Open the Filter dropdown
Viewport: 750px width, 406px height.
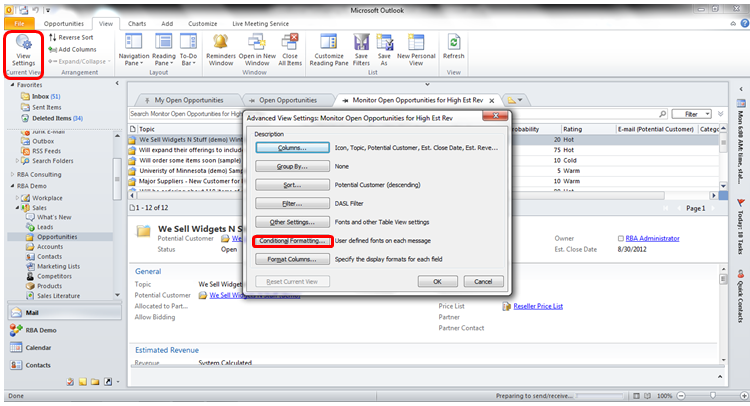pos(691,114)
